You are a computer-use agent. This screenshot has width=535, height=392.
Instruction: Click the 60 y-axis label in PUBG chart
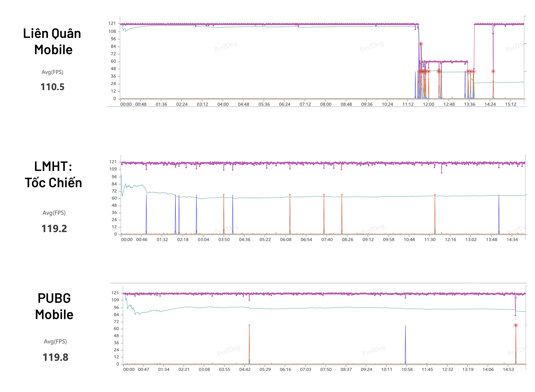pos(116,329)
